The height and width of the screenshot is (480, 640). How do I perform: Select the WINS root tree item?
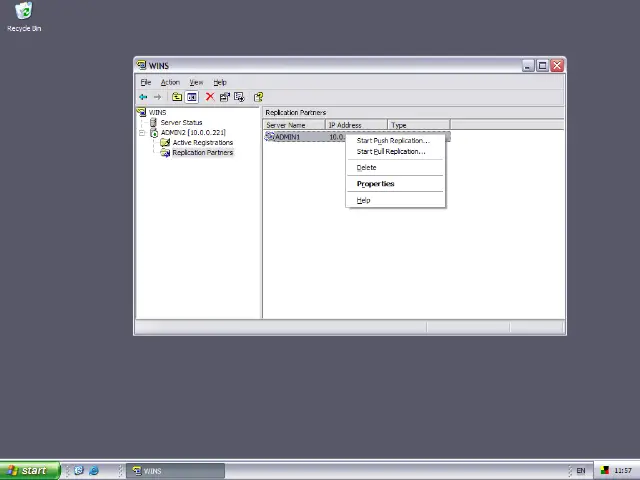pos(157,112)
